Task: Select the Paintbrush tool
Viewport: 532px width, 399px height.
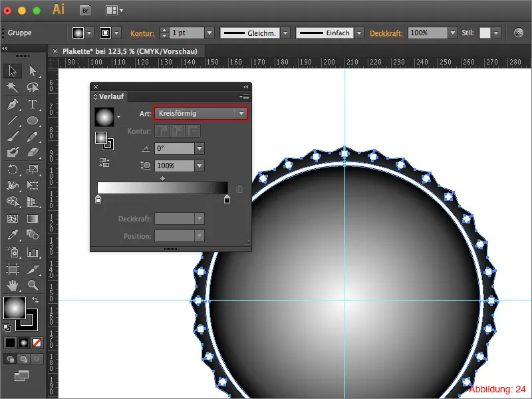Action: [x=13, y=136]
